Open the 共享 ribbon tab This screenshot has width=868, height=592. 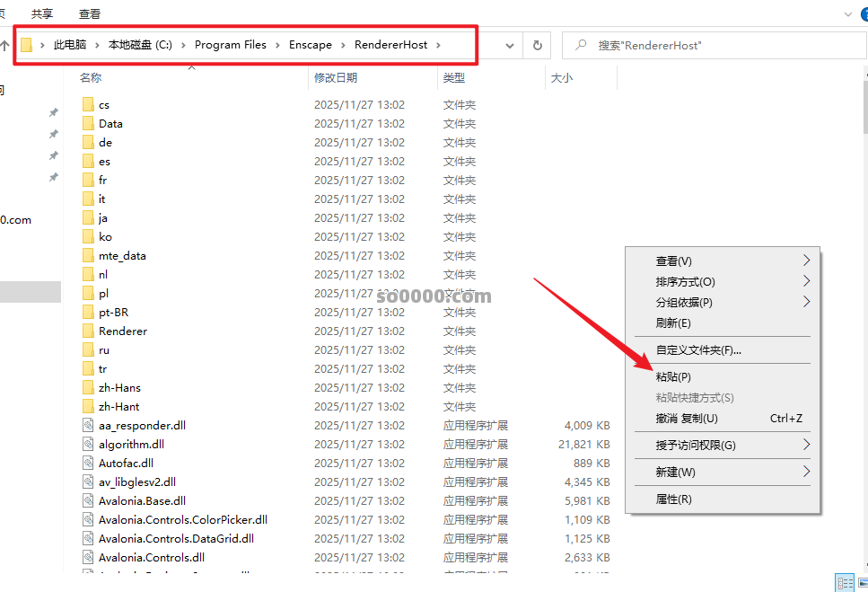tap(42, 14)
